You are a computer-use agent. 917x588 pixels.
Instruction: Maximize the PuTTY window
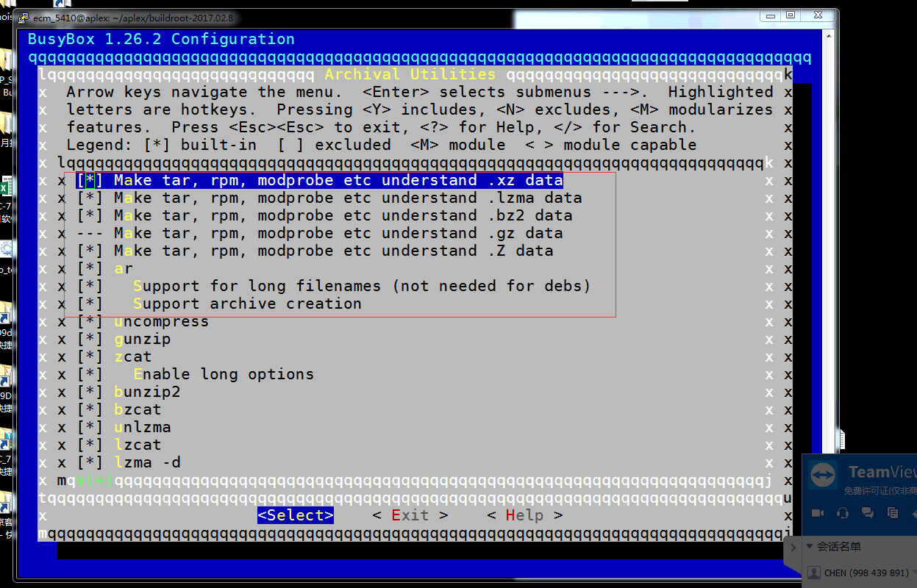coord(791,15)
